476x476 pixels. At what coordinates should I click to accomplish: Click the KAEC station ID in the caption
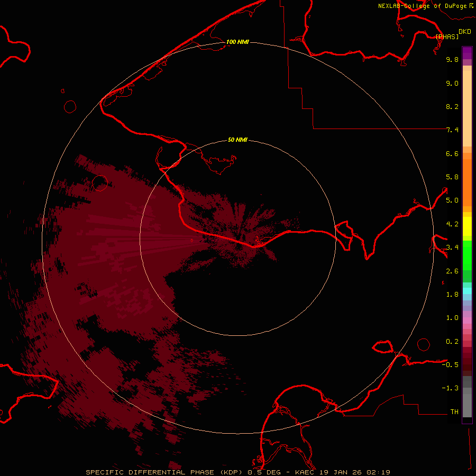coord(305,472)
